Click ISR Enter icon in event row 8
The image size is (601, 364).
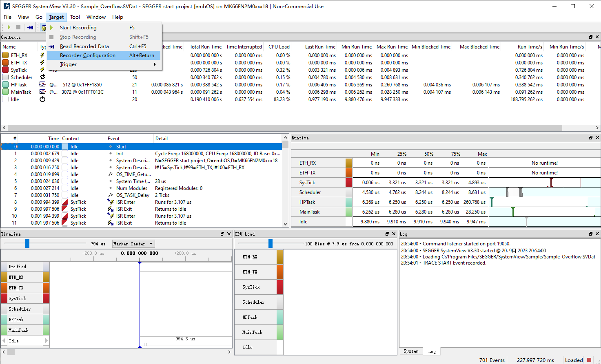111,202
